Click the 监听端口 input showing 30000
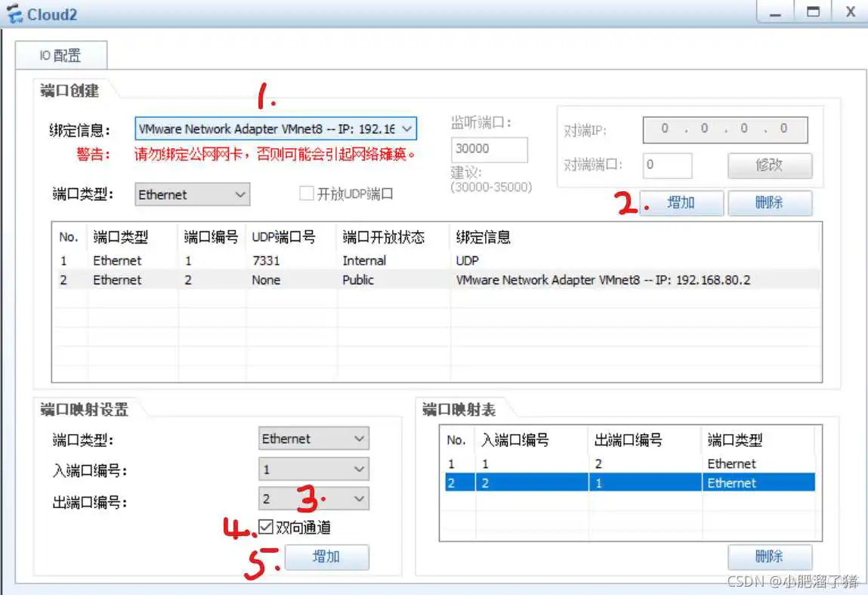868x595 pixels. tap(489, 149)
